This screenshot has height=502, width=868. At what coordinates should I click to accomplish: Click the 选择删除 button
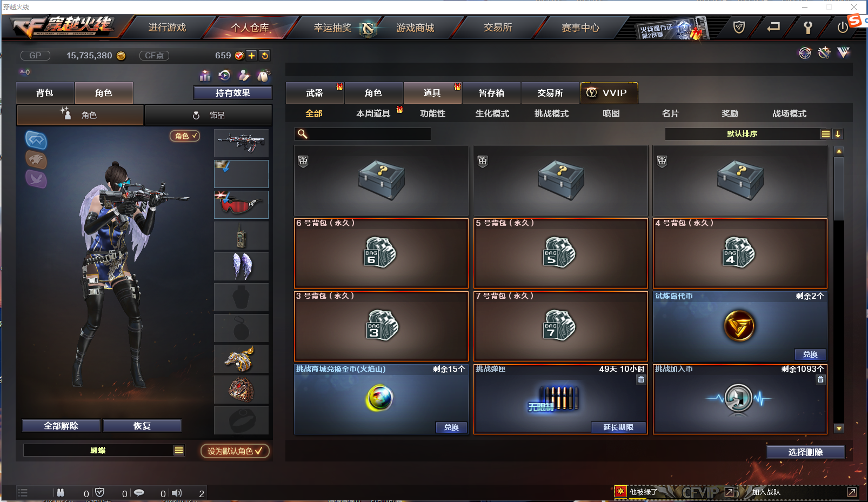point(805,452)
